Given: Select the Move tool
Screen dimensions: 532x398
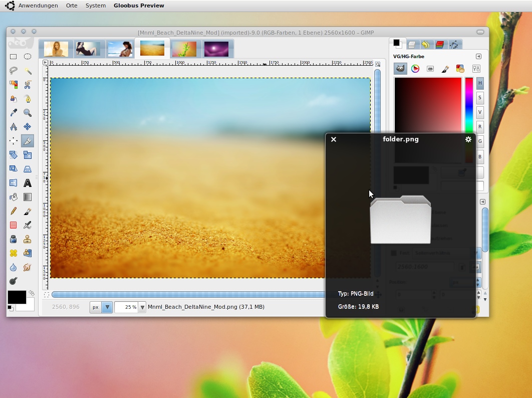Looking at the screenshot, I should (x=28, y=127).
